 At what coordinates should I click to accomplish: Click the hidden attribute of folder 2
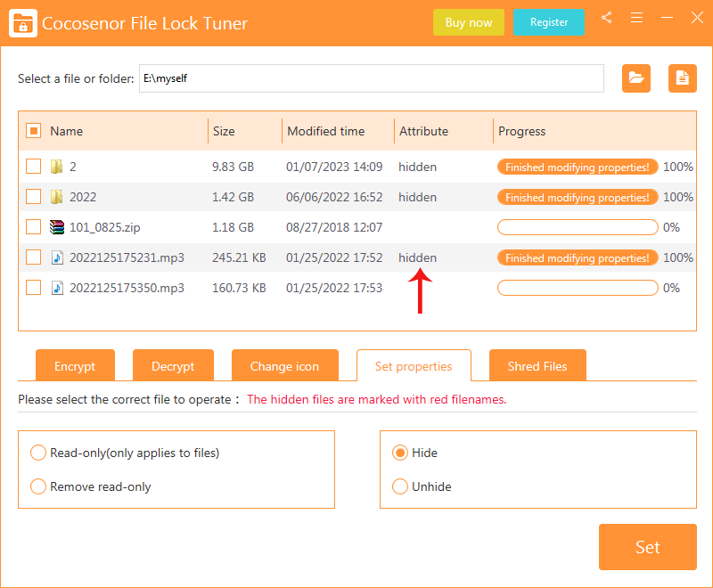tap(417, 167)
